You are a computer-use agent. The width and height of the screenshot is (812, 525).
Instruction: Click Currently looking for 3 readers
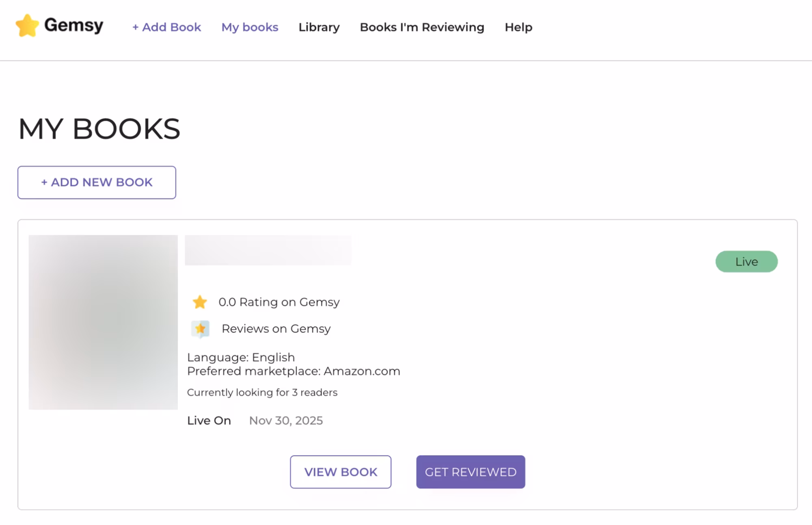pyautogui.click(x=262, y=392)
